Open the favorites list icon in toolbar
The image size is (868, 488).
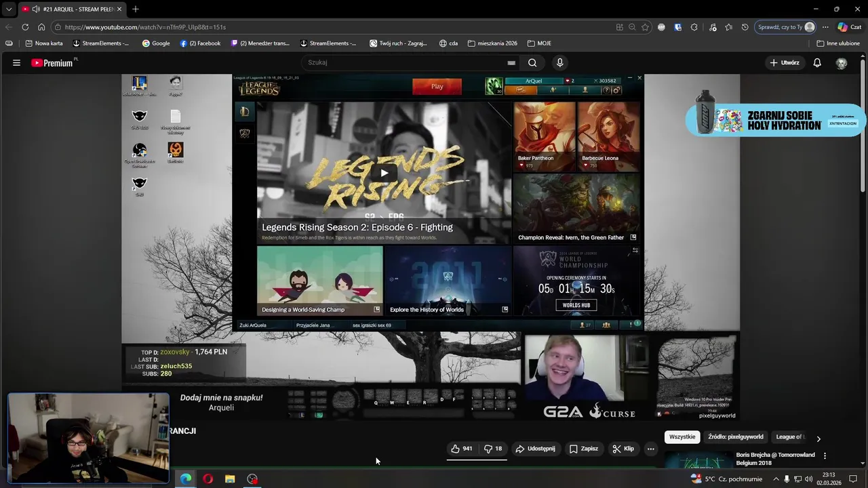point(728,27)
